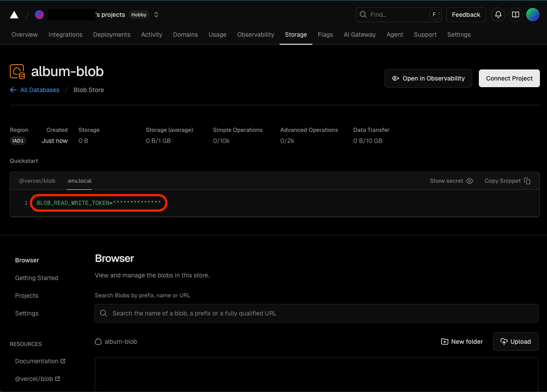The width and height of the screenshot is (547, 392).
Task: Copy the snippet using the copy icon
Action: tap(527, 181)
